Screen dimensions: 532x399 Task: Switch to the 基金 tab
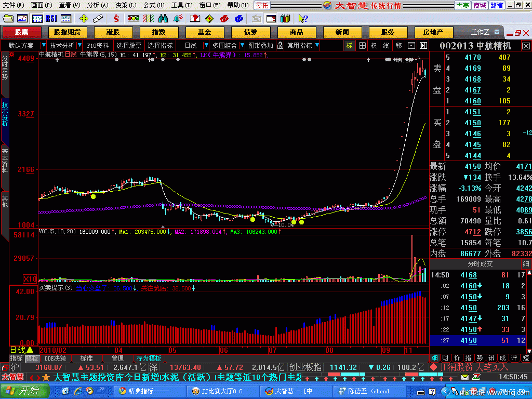[205, 32]
